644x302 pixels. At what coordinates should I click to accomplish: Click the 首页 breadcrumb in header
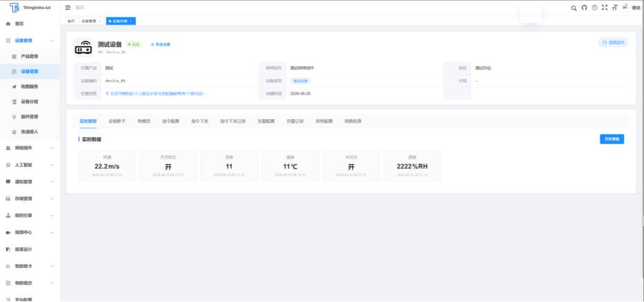[80, 8]
